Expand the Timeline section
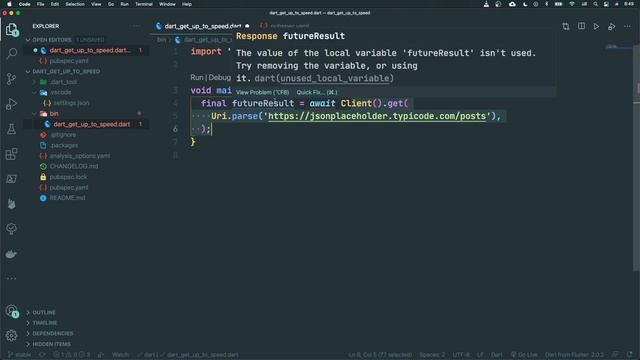 (x=44, y=323)
